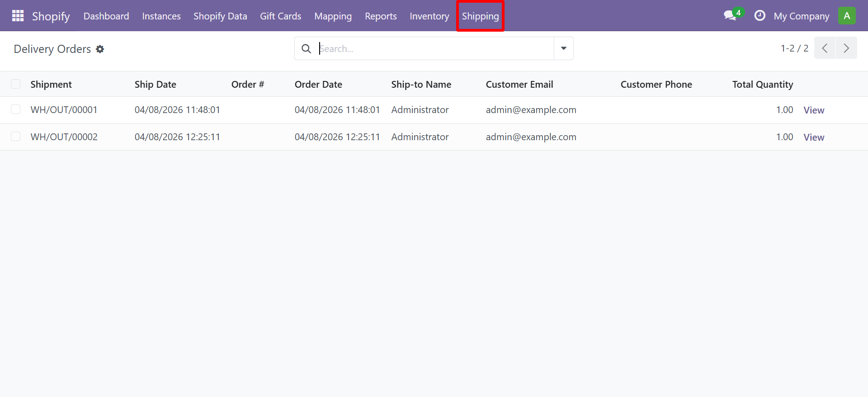Click Administrator in the WH/OUT/00002 row

pos(420,137)
